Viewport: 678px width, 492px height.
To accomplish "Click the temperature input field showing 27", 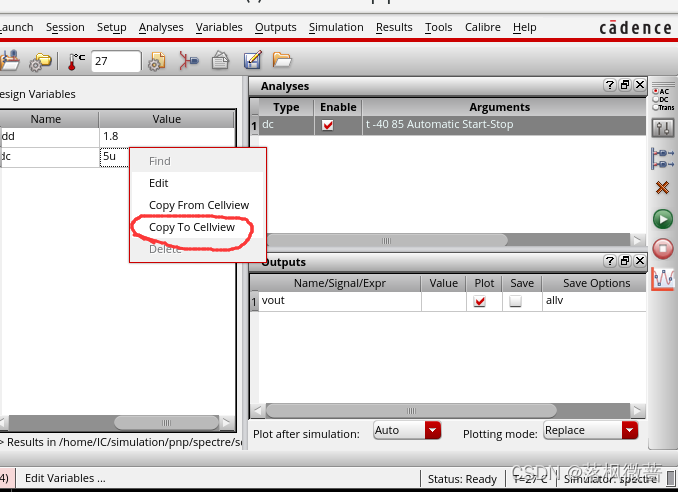I will (x=116, y=61).
